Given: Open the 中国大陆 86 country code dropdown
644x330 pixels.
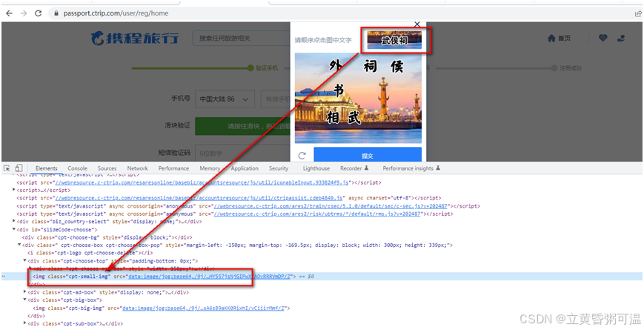Looking at the screenshot, I should click(x=225, y=99).
